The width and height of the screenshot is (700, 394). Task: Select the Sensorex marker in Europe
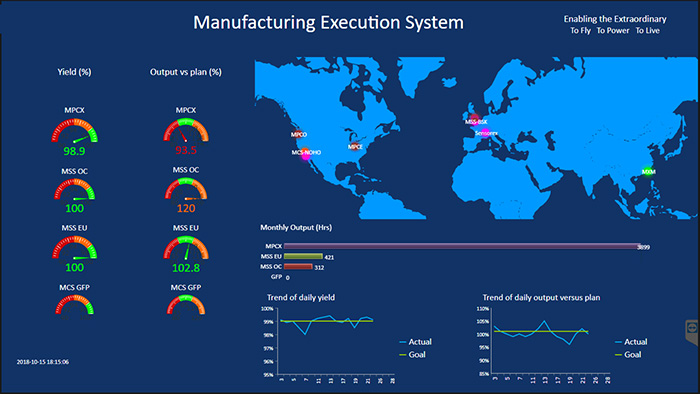(486, 133)
